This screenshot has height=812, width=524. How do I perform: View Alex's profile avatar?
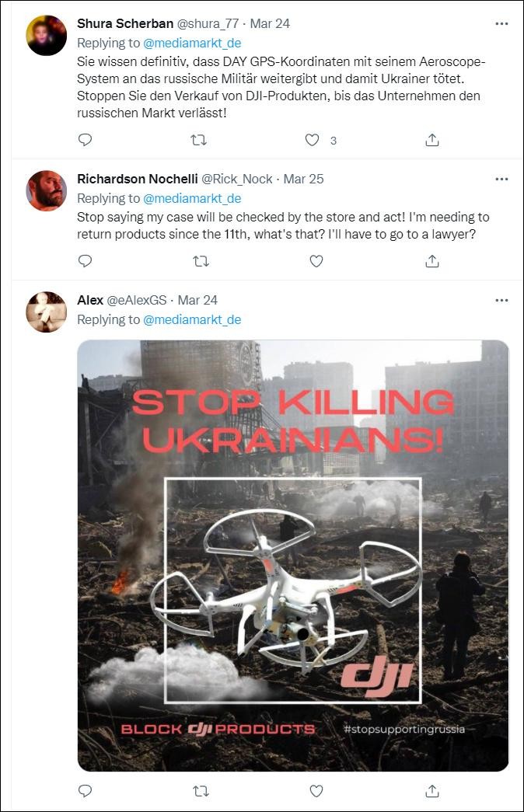point(47,312)
